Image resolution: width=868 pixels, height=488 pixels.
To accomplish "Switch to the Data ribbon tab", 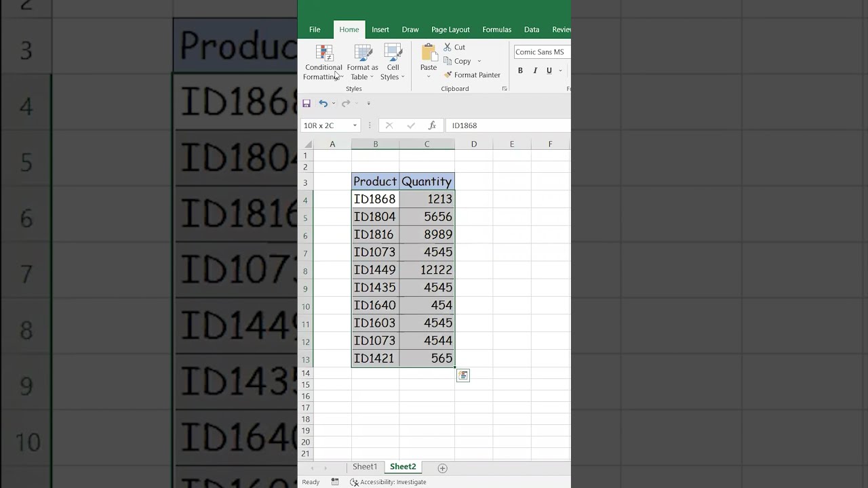I will click(x=532, y=30).
